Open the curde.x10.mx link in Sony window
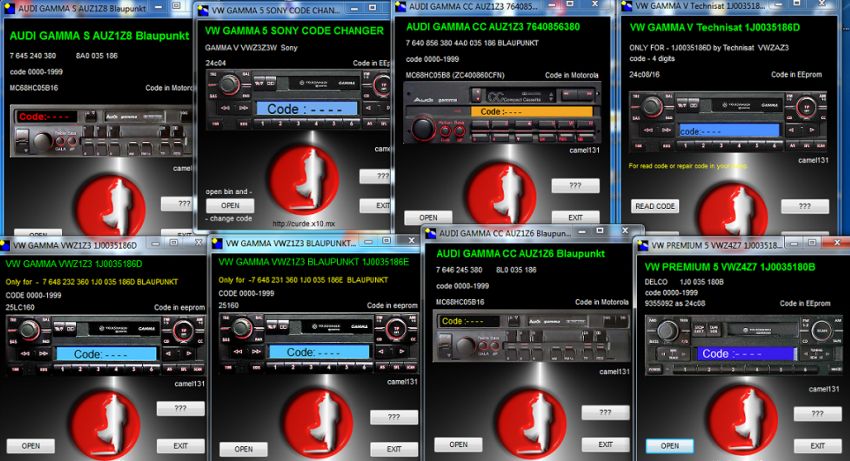 pyautogui.click(x=304, y=223)
